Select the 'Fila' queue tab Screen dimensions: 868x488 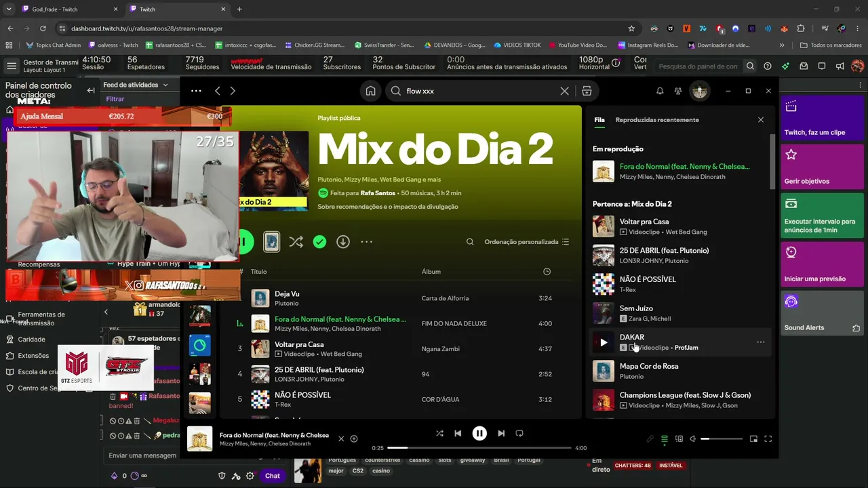pyautogui.click(x=599, y=120)
